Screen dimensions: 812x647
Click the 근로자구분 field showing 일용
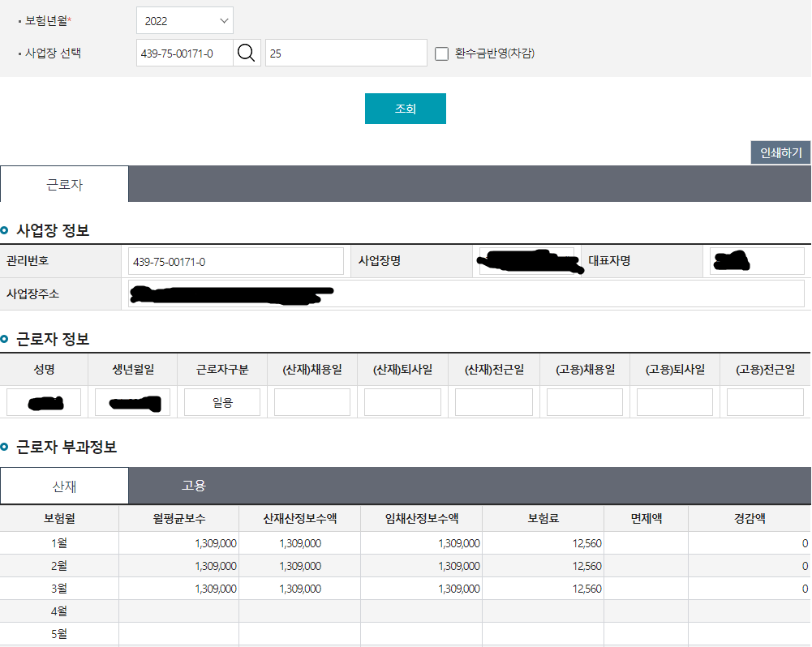tap(222, 402)
